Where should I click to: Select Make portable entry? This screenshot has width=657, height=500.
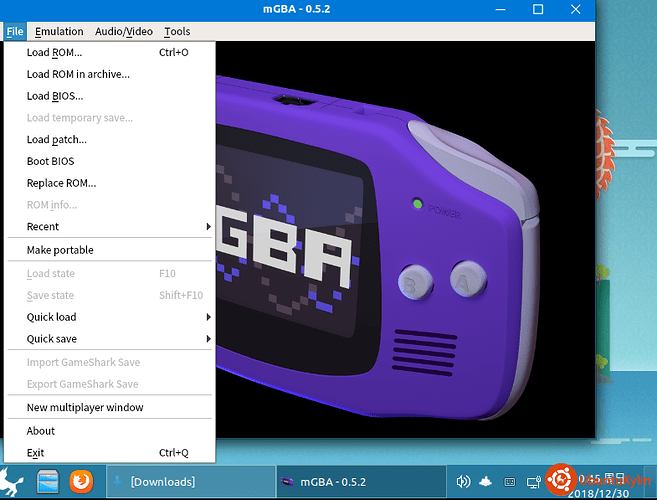110,250
